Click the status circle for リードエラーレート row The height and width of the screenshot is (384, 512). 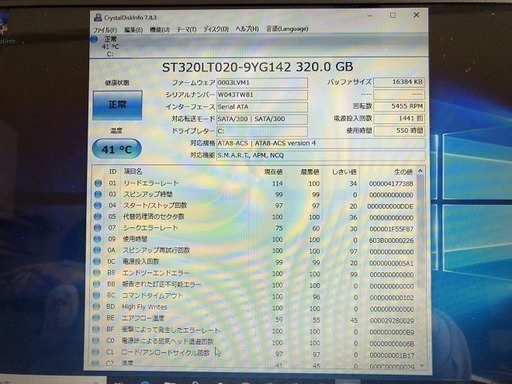coord(98,183)
